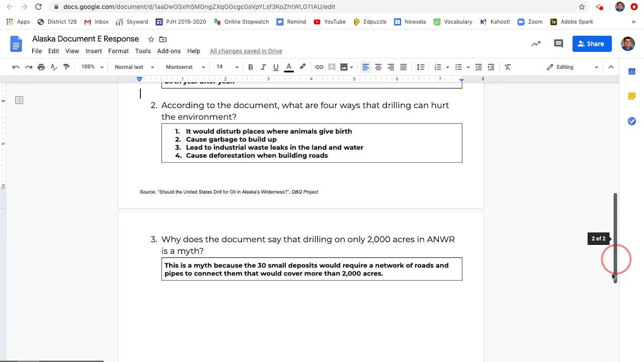This screenshot has width=644, height=362.
Task: Reload the page in the browser
Action: [x=38, y=7]
